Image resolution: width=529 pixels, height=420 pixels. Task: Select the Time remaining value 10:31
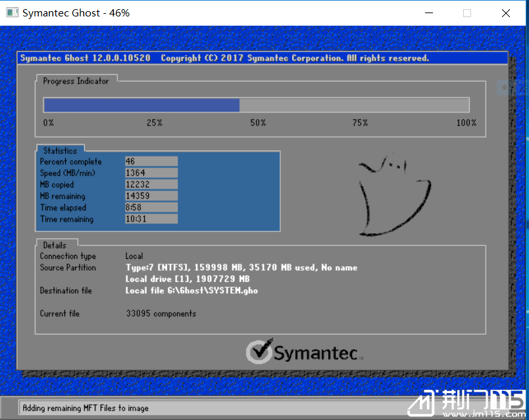pos(151,218)
